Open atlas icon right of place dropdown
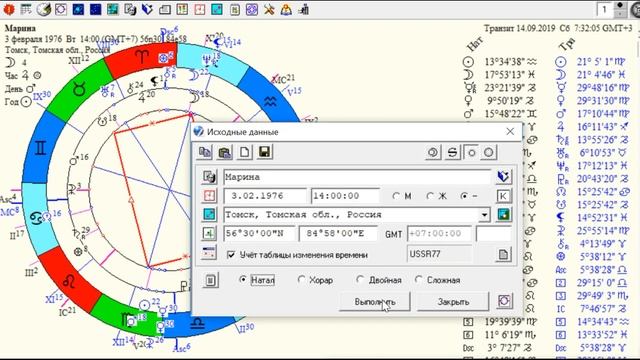Viewport: 640px width, 360px height. point(503,214)
